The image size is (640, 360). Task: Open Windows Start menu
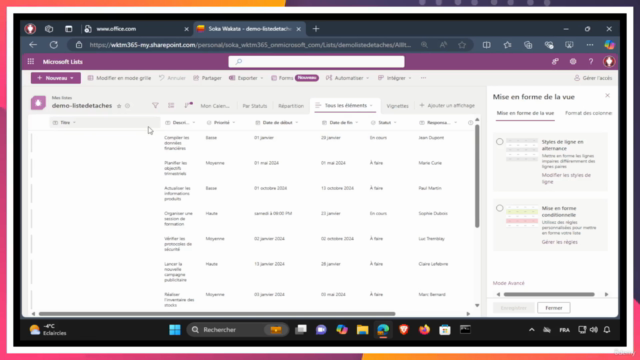175,330
